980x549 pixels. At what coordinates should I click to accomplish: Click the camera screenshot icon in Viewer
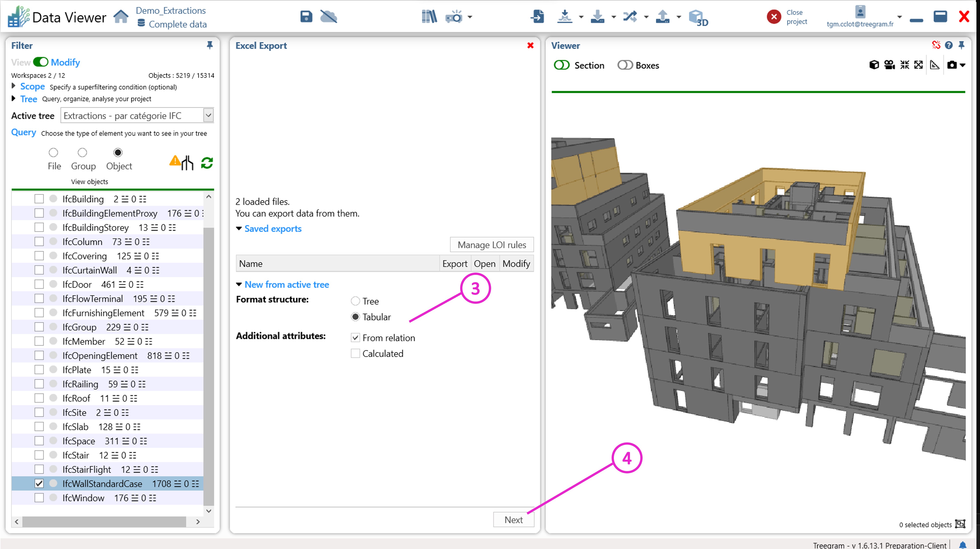(952, 65)
